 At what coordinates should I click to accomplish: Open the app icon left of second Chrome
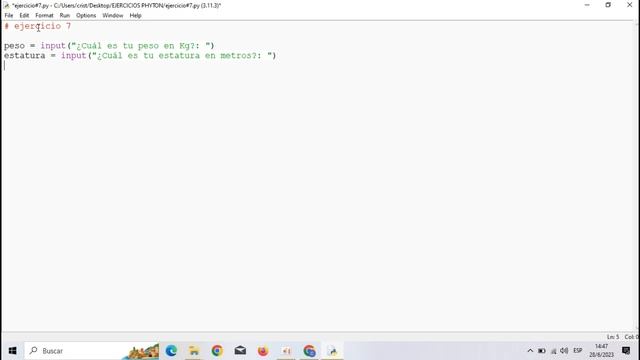point(286,351)
